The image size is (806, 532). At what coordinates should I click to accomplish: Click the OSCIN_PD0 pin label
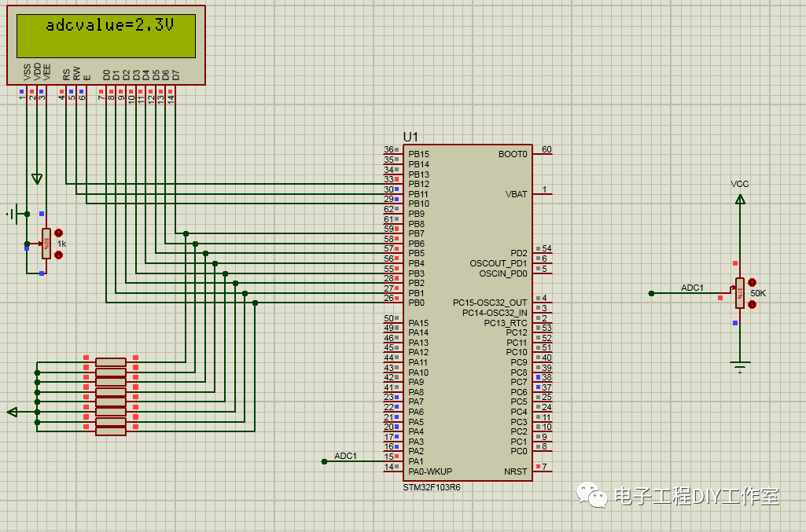tap(502, 273)
